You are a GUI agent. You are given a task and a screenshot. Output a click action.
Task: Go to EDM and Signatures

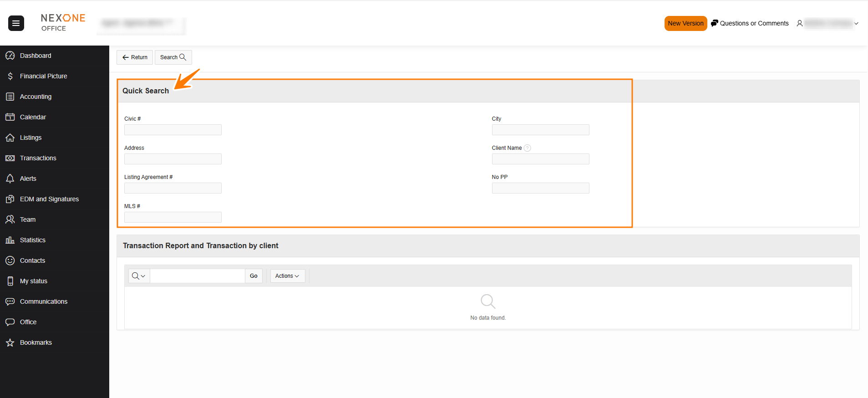tap(49, 199)
